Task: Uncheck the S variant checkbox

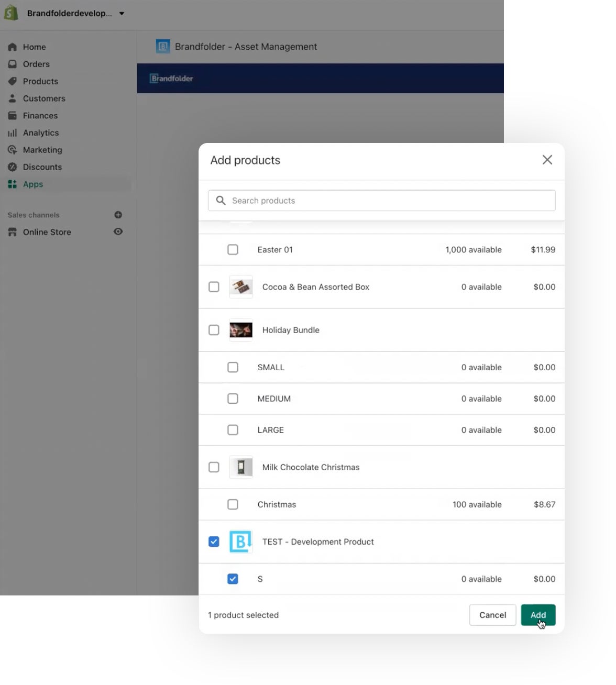Action: pyautogui.click(x=233, y=579)
